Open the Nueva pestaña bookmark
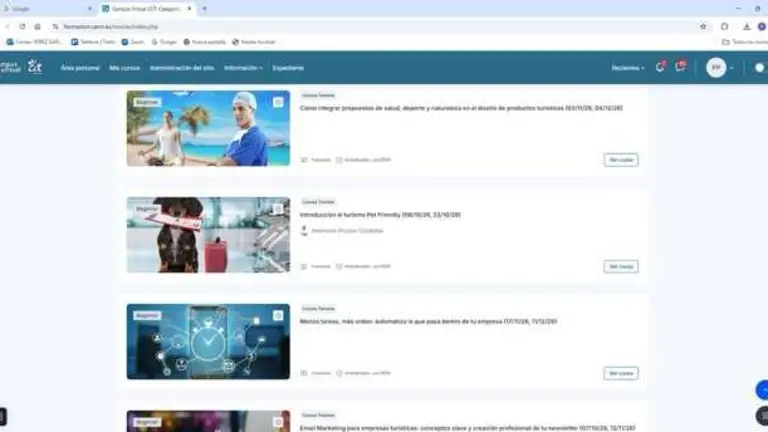768x432 pixels. [204, 42]
